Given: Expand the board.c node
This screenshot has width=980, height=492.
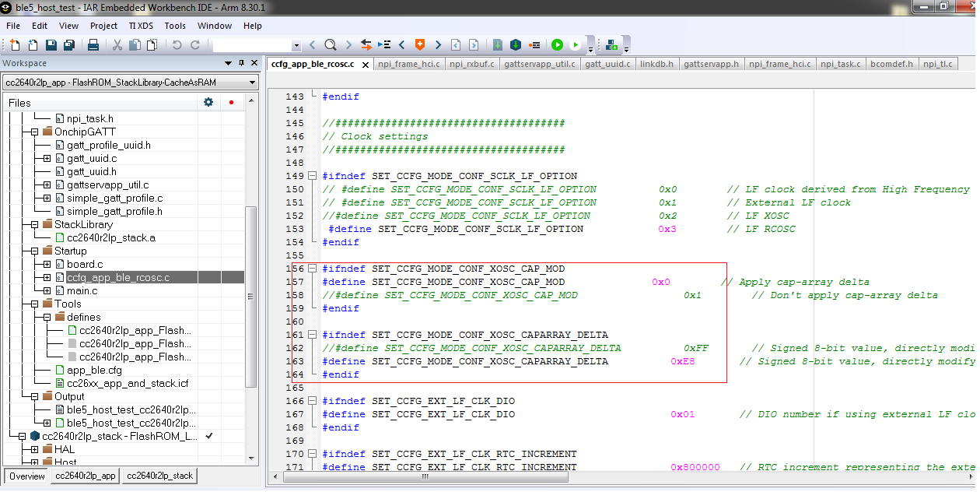Looking at the screenshot, I should (47, 264).
